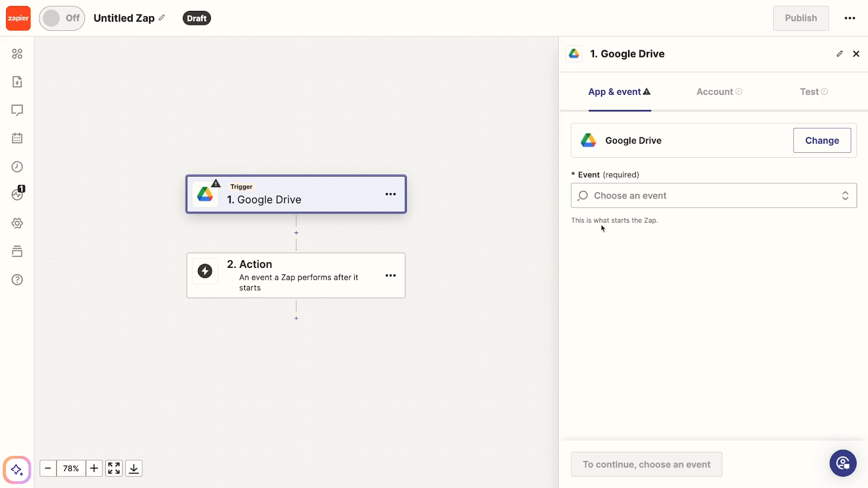Image resolution: width=868 pixels, height=488 pixels.
Task: Fit the Zap to view icon
Action: [114, 468]
